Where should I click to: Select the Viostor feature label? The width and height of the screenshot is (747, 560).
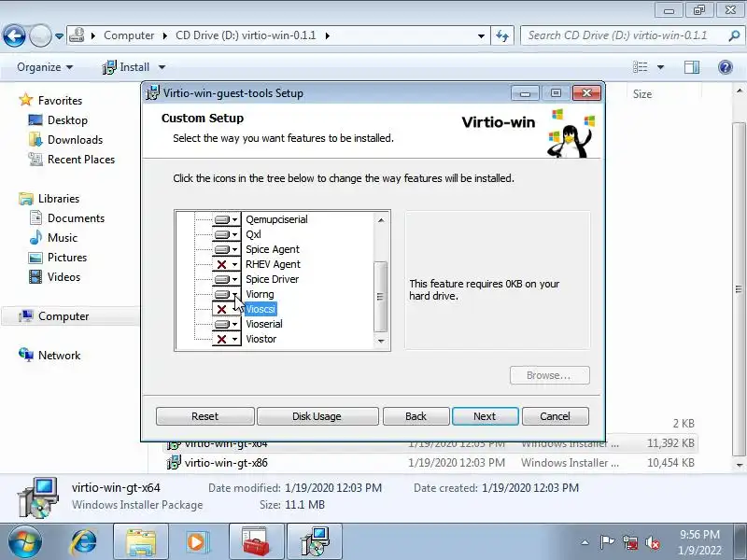pos(261,339)
